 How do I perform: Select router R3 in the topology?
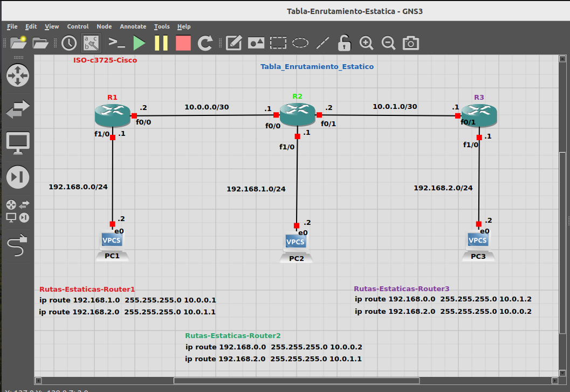pos(479,115)
